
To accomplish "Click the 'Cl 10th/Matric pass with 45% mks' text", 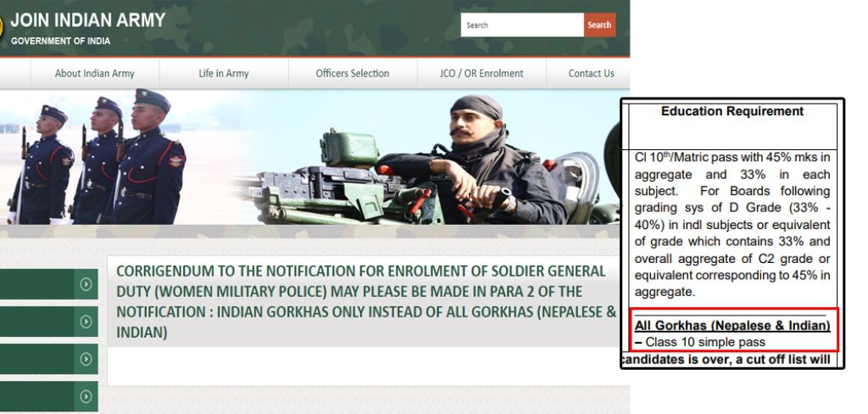I will (732, 158).
